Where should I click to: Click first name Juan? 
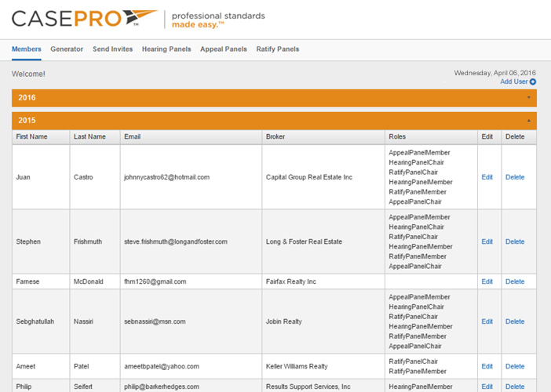click(24, 177)
